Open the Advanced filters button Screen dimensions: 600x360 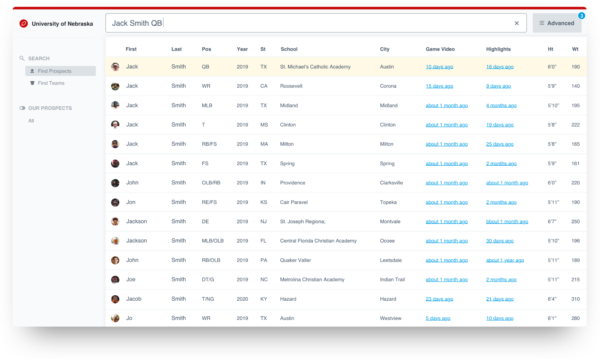[x=557, y=23]
